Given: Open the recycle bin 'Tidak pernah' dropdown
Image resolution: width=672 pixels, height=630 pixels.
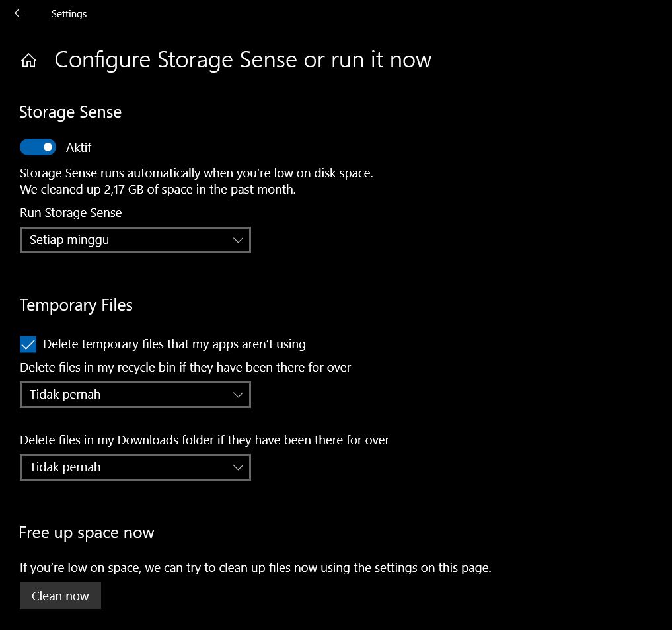Looking at the screenshot, I should pos(135,395).
